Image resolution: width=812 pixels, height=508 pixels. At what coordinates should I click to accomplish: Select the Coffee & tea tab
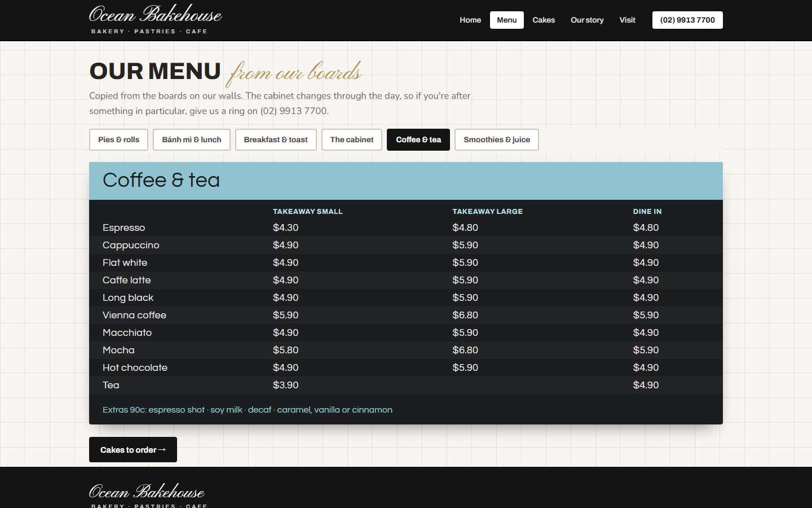coord(418,139)
